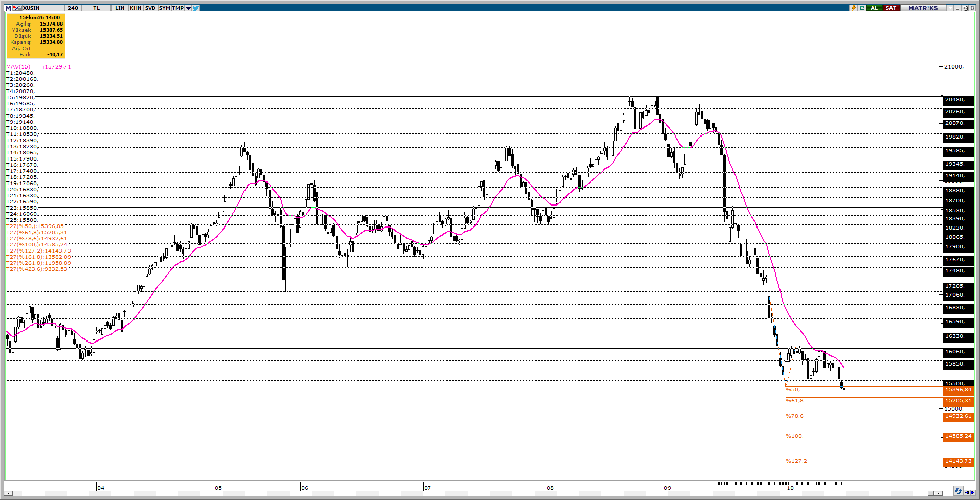Click the %61,8 Fibonacci level label
The image size is (980, 500).
tap(795, 401)
